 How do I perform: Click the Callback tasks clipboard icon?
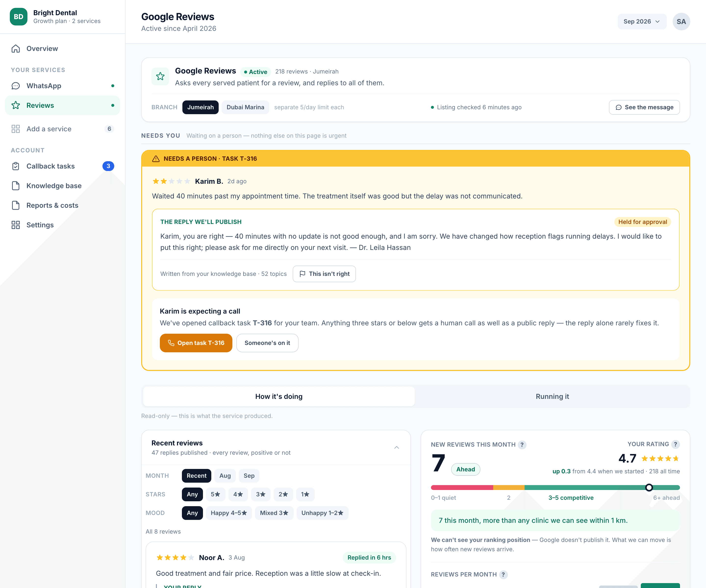(x=16, y=166)
